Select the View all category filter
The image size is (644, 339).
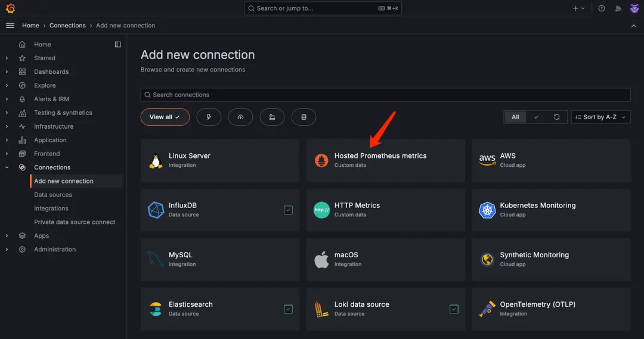(x=165, y=117)
